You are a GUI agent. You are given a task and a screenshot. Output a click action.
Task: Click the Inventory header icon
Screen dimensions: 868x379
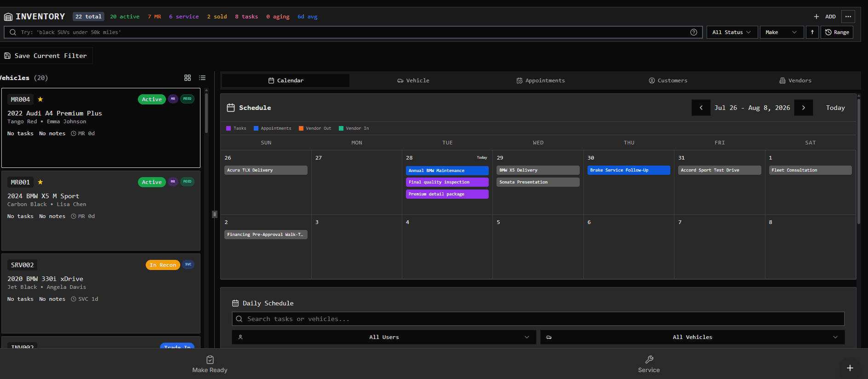[x=8, y=17]
